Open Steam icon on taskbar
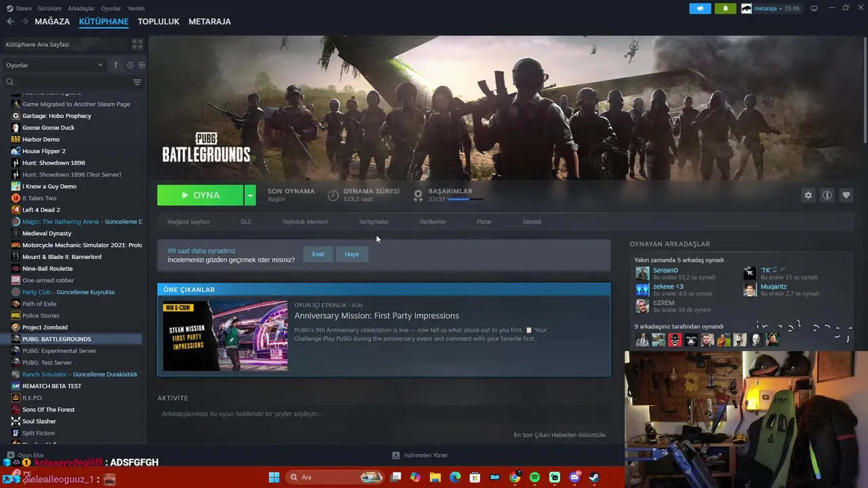 [x=594, y=477]
